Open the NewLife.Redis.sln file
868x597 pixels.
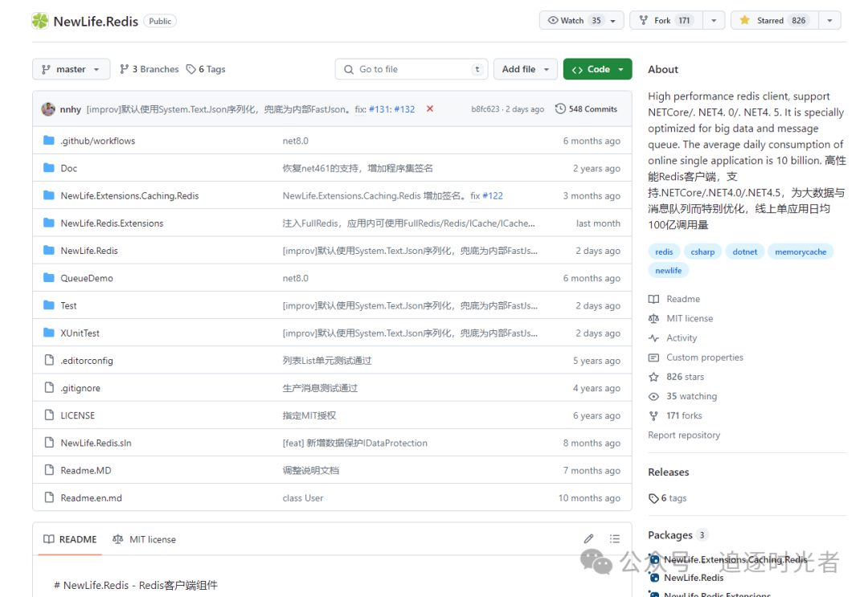[x=96, y=443]
